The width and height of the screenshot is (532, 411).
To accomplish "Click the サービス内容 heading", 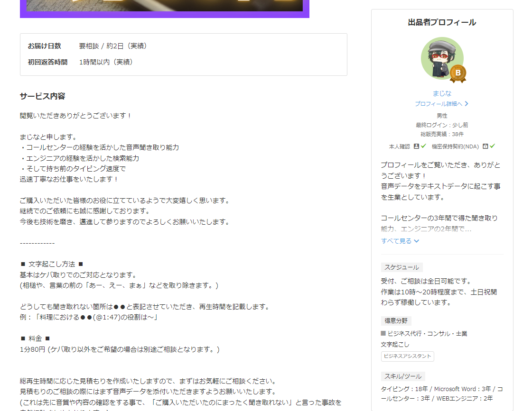I will [x=42, y=96].
